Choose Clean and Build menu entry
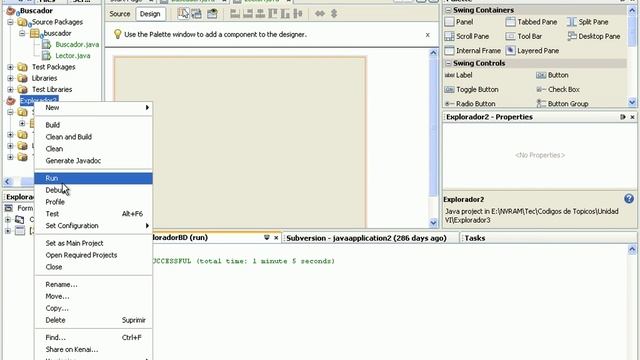The height and width of the screenshot is (360, 640). (93, 137)
